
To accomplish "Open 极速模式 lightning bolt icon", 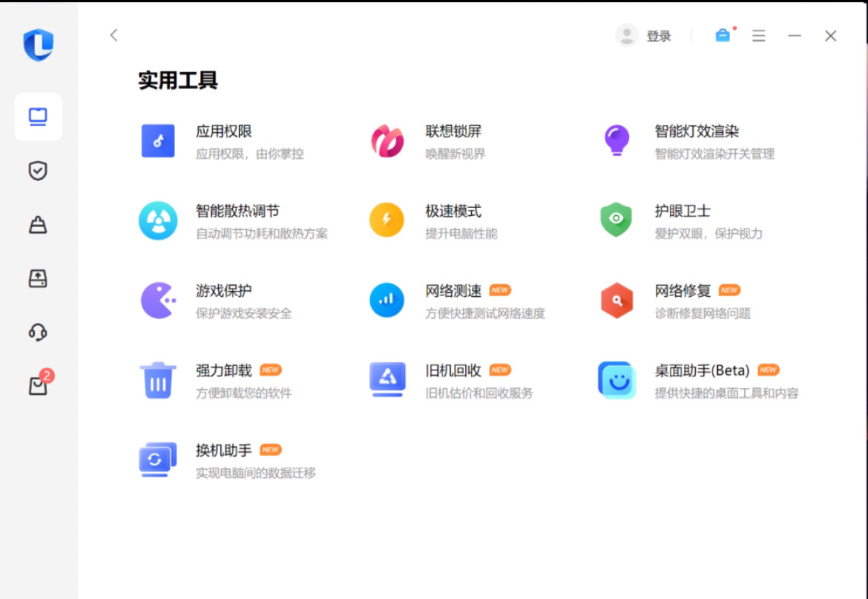I will pos(387,220).
